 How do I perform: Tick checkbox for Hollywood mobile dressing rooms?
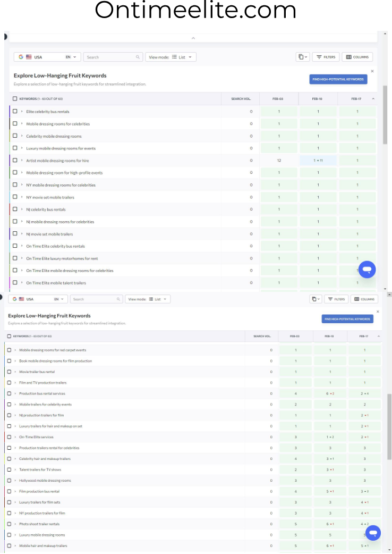[9, 481]
